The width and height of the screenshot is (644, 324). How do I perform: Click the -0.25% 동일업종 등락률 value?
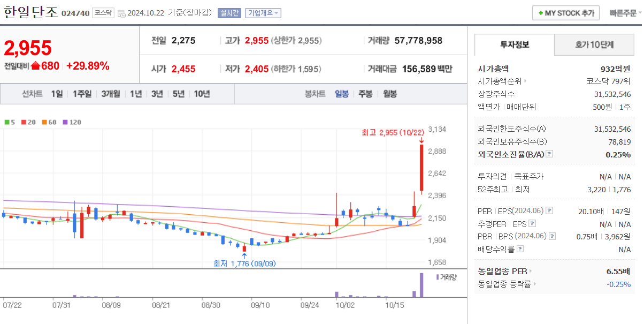click(619, 284)
